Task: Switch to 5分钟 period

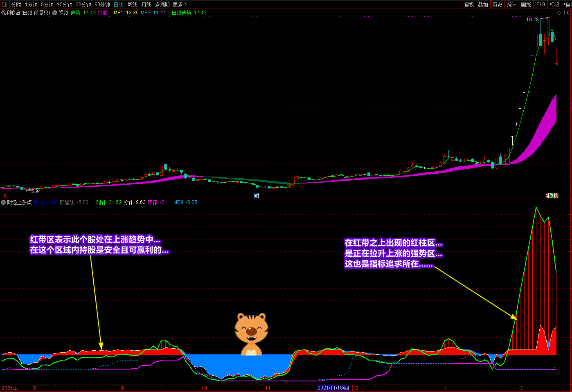Action: 47,4
